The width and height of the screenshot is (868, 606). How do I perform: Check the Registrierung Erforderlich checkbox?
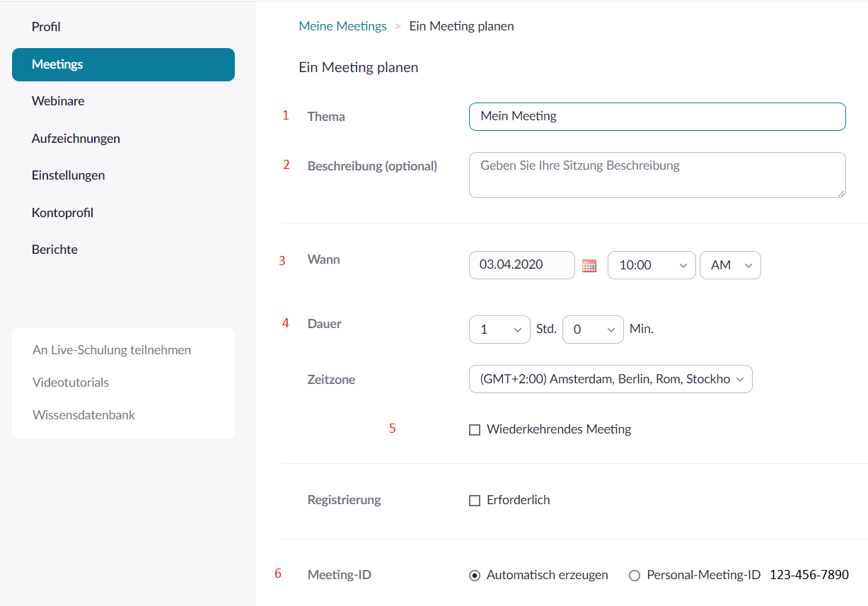click(x=475, y=501)
